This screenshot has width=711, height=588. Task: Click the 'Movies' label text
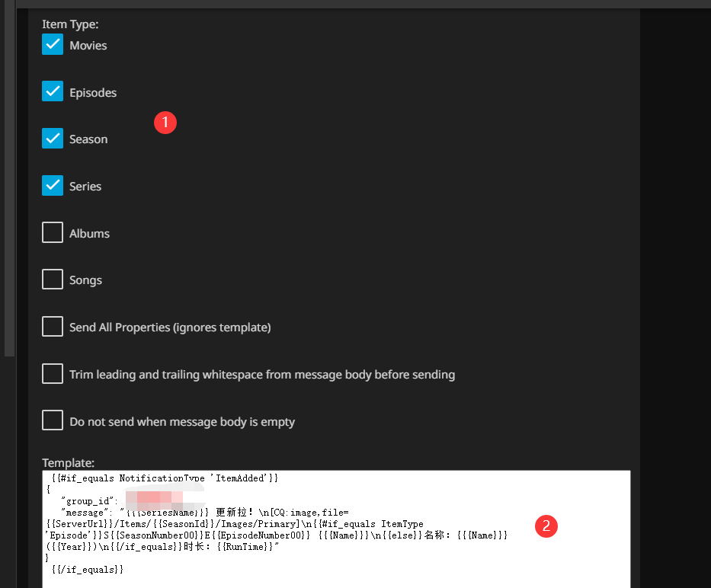(88, 46)
